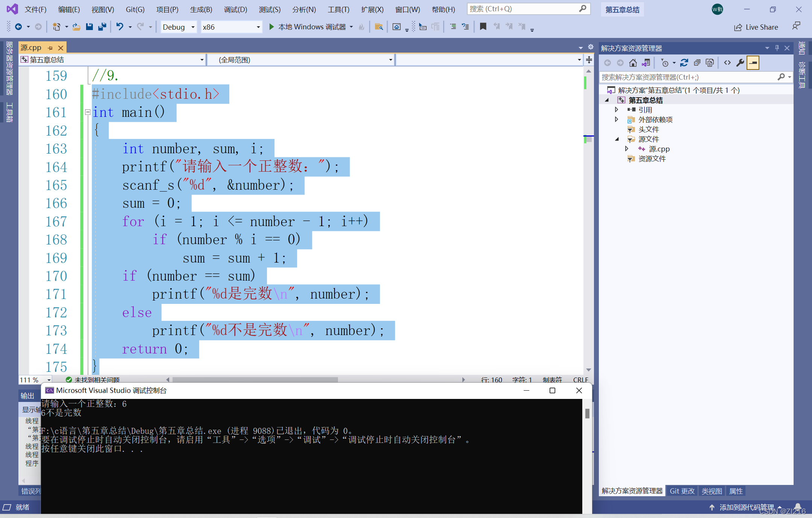Save the current file with the disk icon
Viewport: 812px width, 518px height.
click(x=89, y=27)
